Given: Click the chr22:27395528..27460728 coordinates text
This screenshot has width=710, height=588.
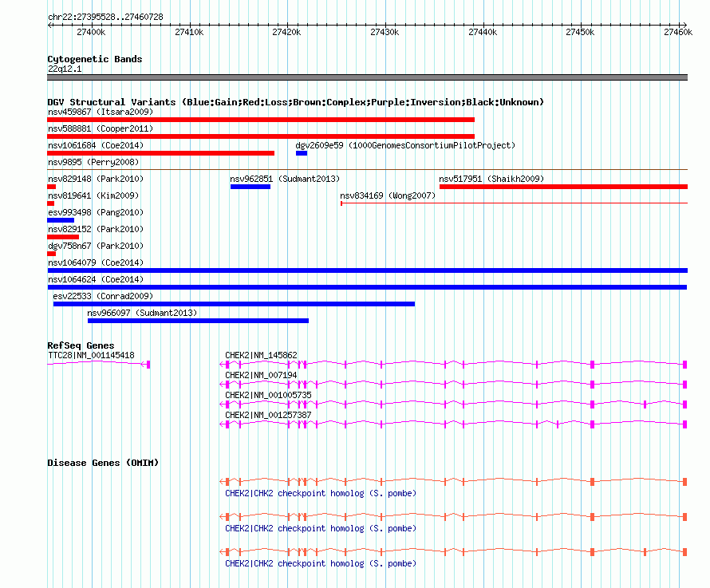Looking at the screenshot, I should [x=105, y=17].
